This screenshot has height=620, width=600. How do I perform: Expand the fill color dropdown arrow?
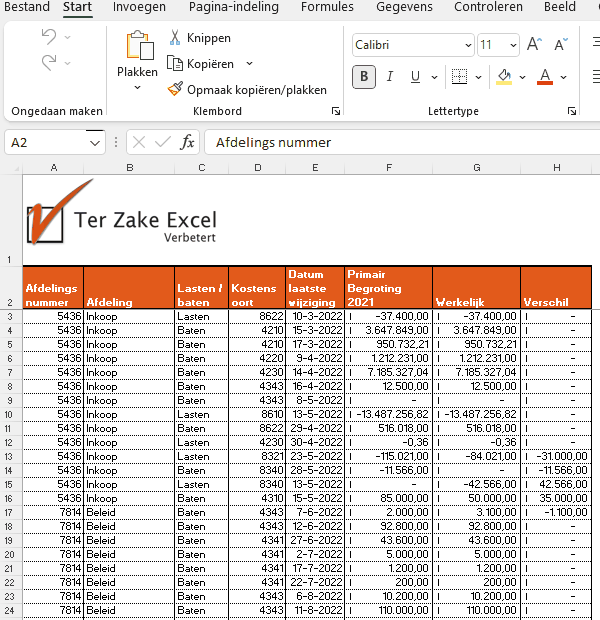(x=522, y=77)
